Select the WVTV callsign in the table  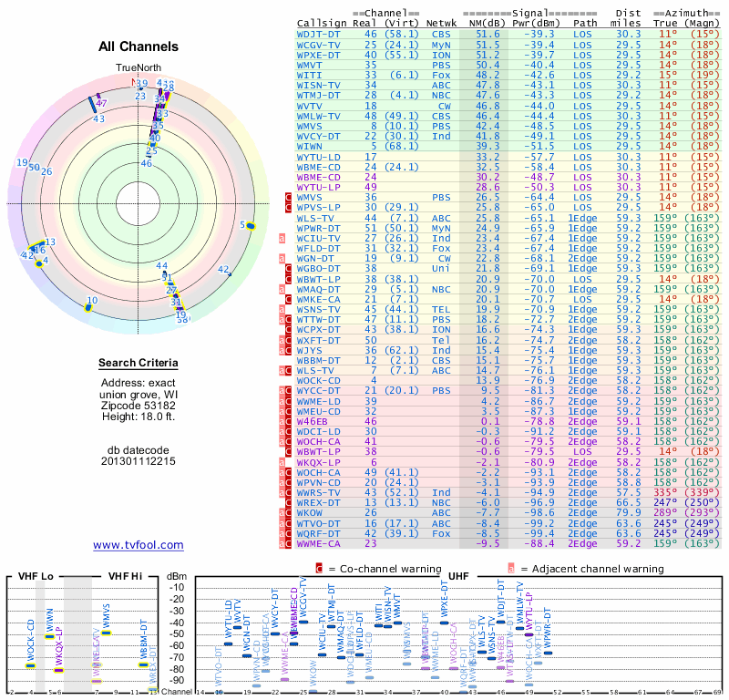(x=309, y=106)
